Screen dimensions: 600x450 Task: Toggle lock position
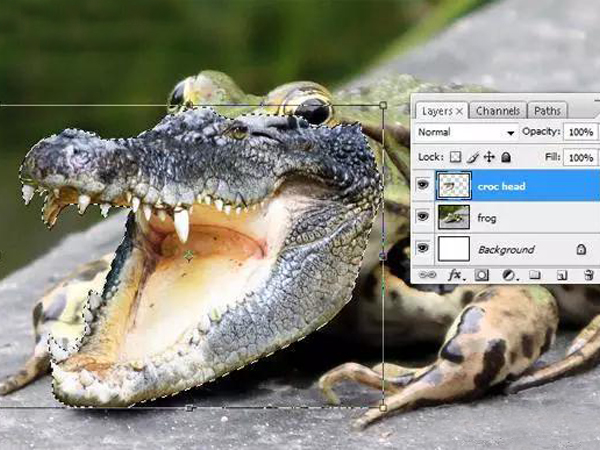click(x=489, y=157)
